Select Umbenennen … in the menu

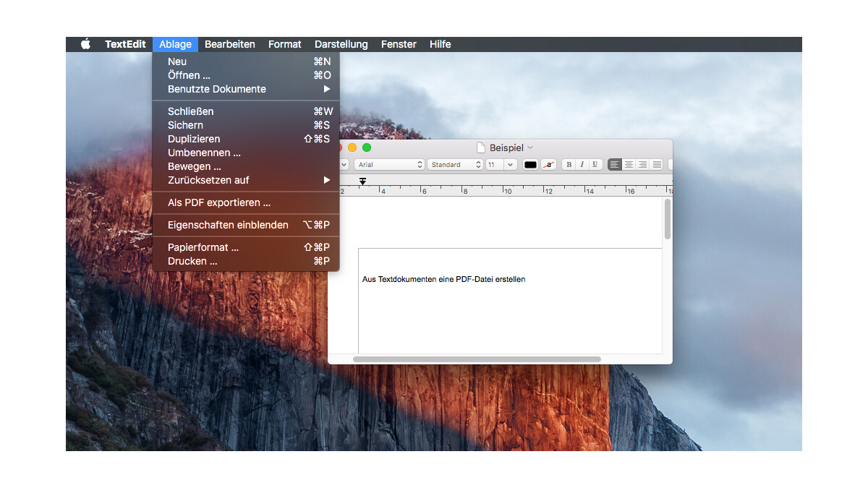(x=246, y=153)
